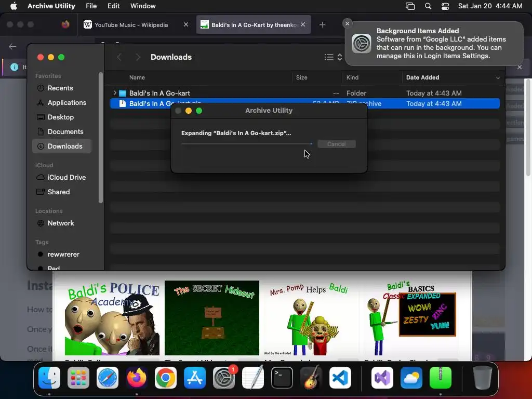Launch Terminal from the dock
Image resolution: width=532 pixels, height=399 pixels.
[x=282, y=378]
